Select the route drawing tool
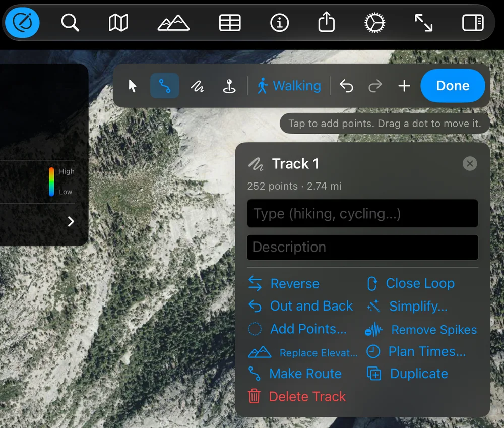Viewport: 504px width, 428px height. 165,86
